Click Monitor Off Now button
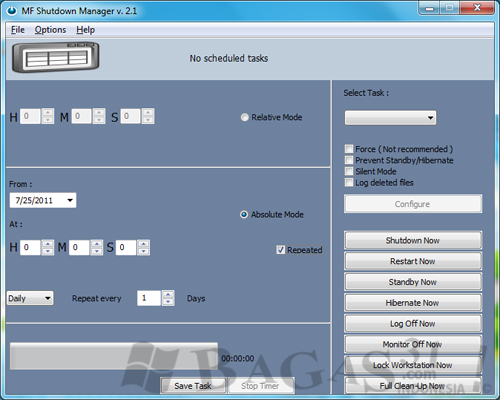 tap(413, 344)
